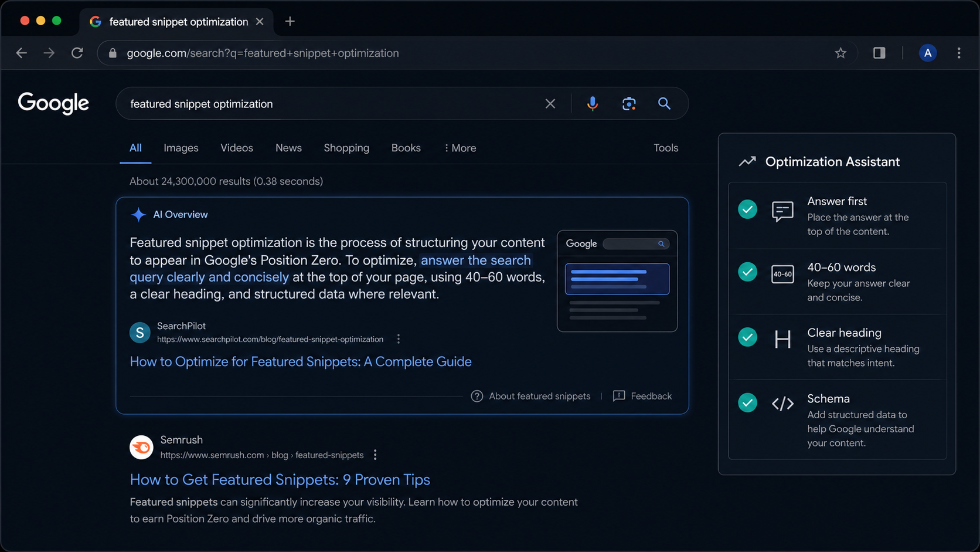This screenshot has height=552, width=980.
Task: Click the AI Overview sparkle icon
Action: [138, 215]
